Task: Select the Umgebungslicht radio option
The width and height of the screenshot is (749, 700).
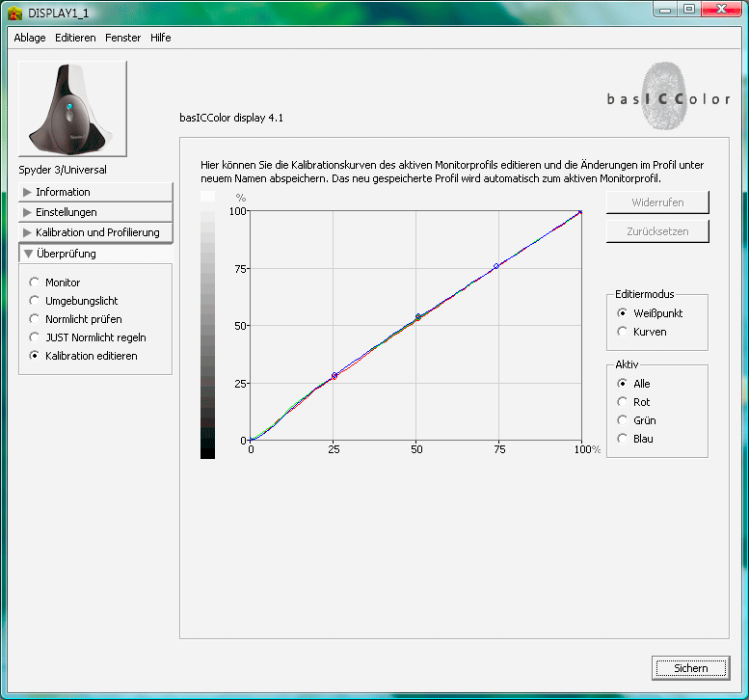Action: pyautogui.click(x=35, y=301)
